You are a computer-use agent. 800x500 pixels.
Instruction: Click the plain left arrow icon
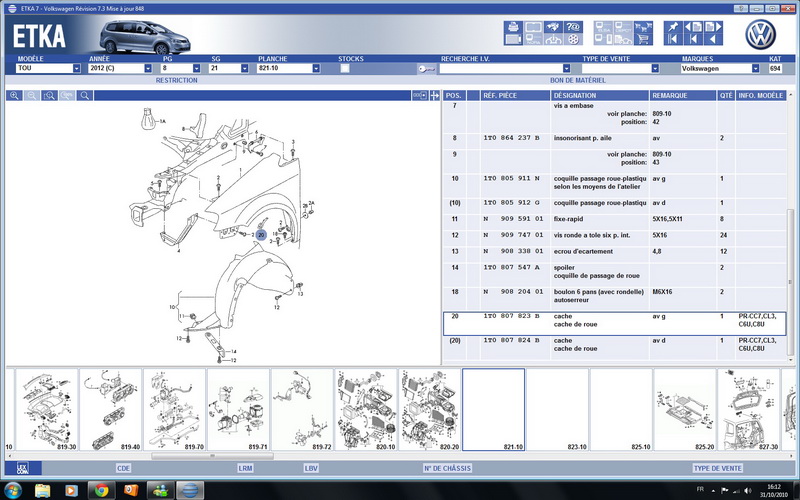[713, 39]
